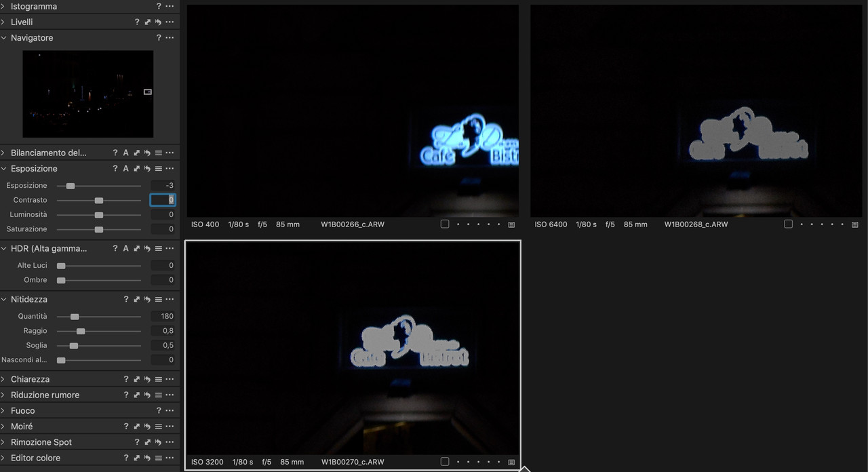
Task: Click the icon right of W1B00266_c.ARW rating dots
Action: [511, 224]
